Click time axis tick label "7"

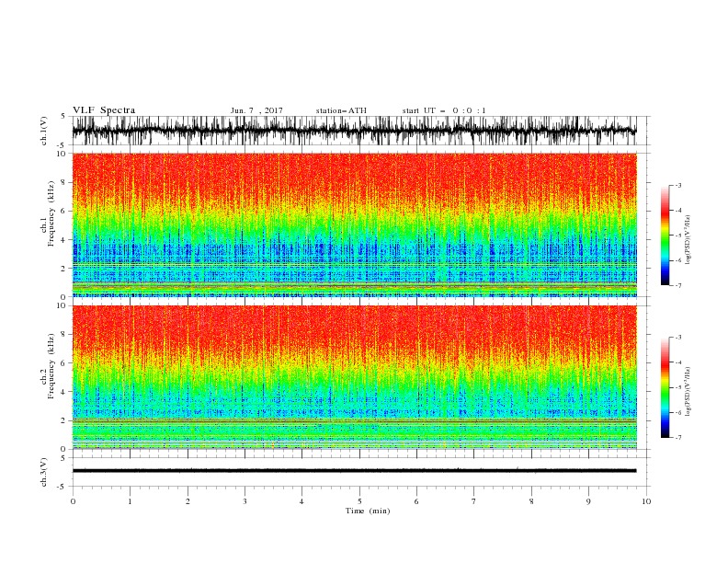pos(474,501)
